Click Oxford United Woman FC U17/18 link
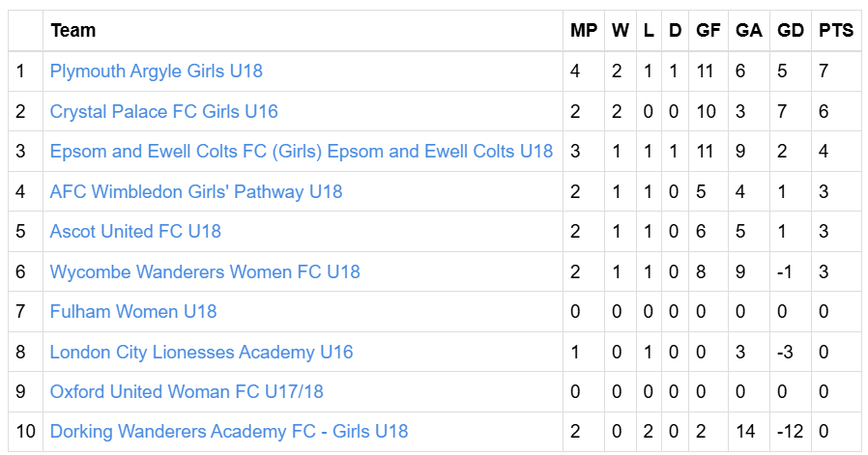The image size is (868, 455). coord(187,392)
